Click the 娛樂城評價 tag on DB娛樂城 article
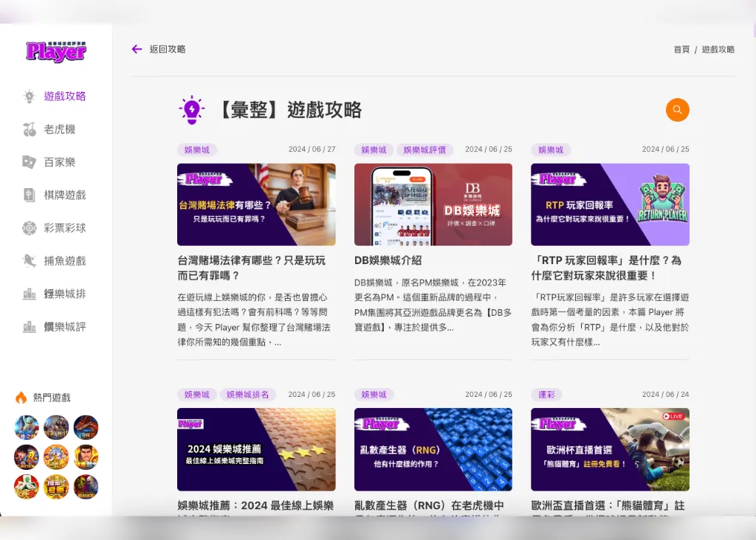The image size is (756, 540). (425, 150)
